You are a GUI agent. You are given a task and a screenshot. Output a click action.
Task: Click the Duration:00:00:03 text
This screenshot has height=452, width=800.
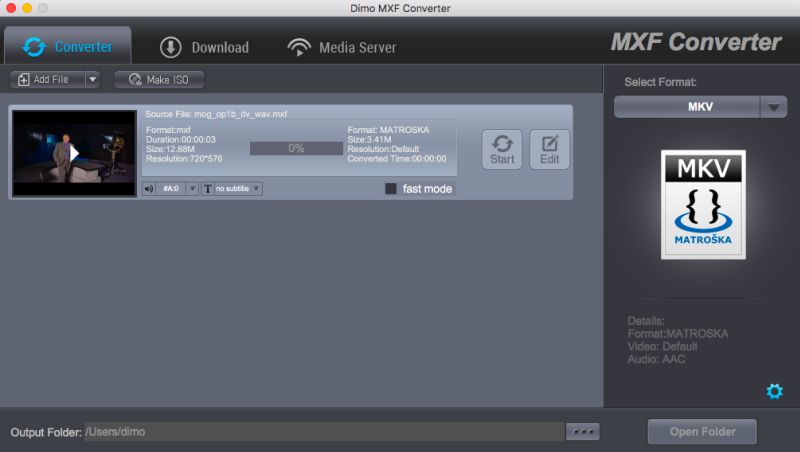click(x=181, y=139)
